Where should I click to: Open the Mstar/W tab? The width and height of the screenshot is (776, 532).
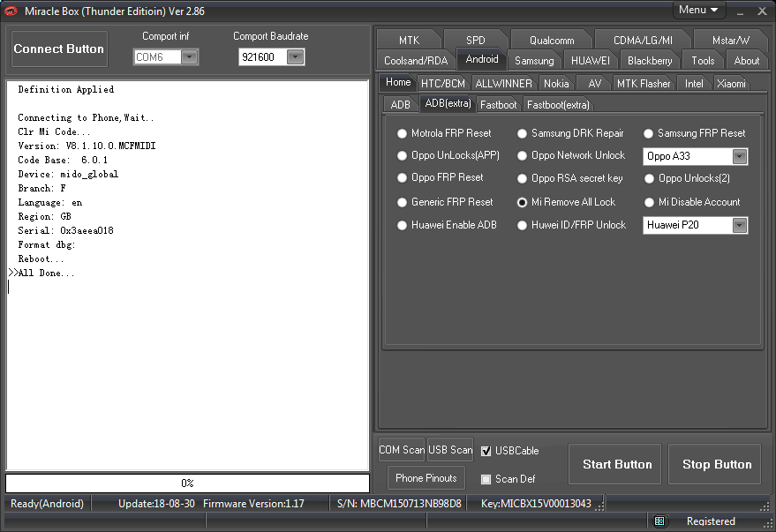[730, 40]
